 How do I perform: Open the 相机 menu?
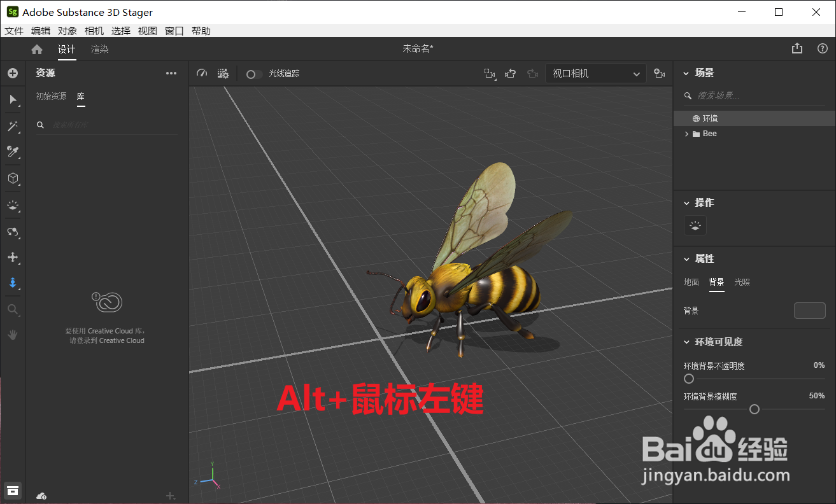[94, 31]
